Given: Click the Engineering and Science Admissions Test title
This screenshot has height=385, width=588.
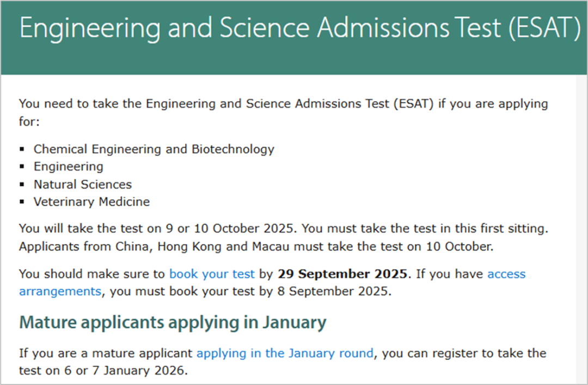Looking at the screenshot, I should pyautogui.click(x=299, y=29).
